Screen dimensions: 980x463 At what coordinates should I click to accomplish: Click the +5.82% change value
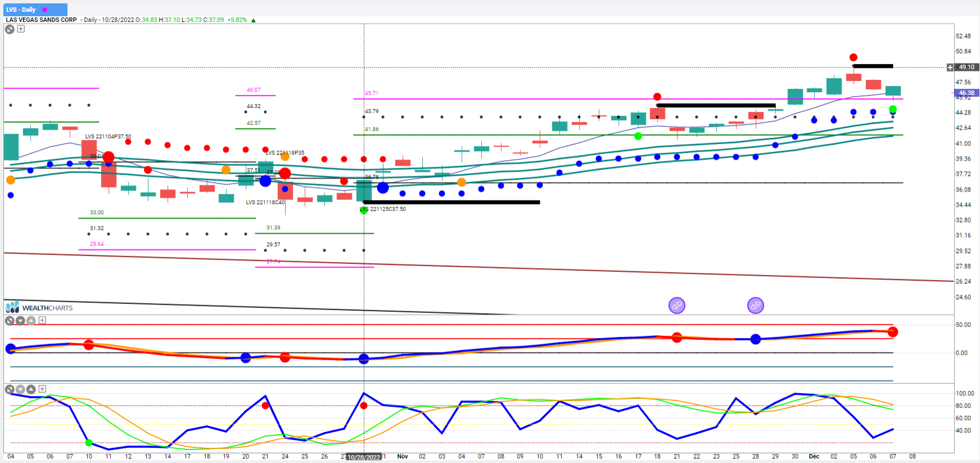click(x=237, y=20)
